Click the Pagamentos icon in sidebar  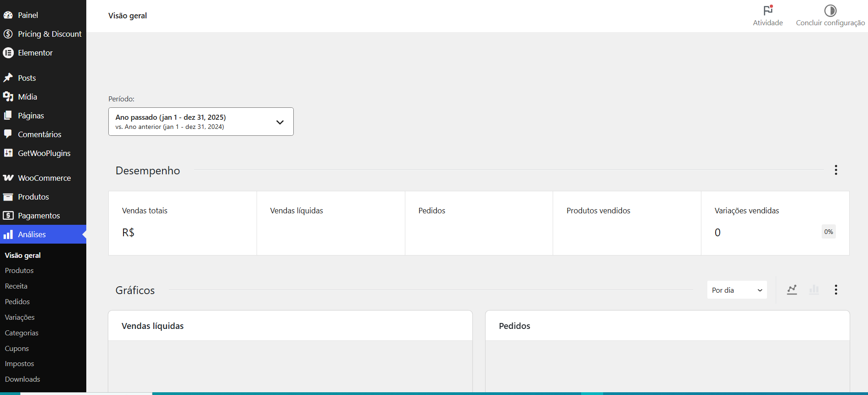click(8, 216)
